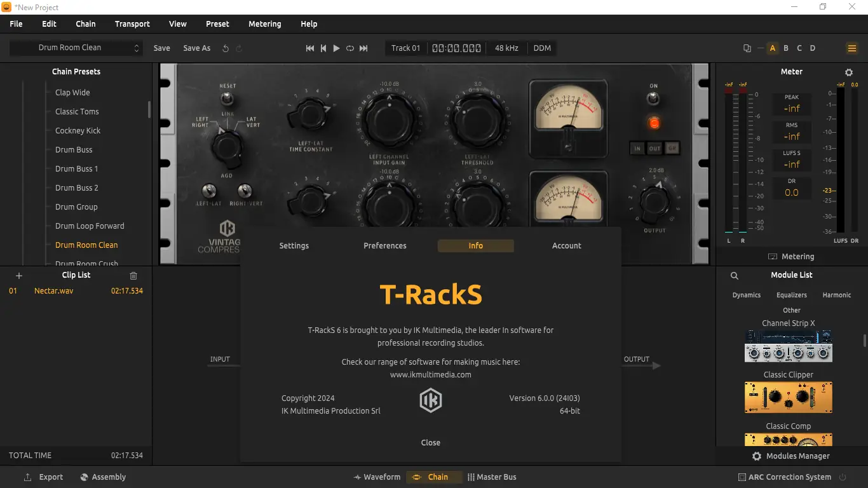Screen dimensions: 868x488
Task: Open the Metering menu in the menu bar
Action: click(264, 24)
